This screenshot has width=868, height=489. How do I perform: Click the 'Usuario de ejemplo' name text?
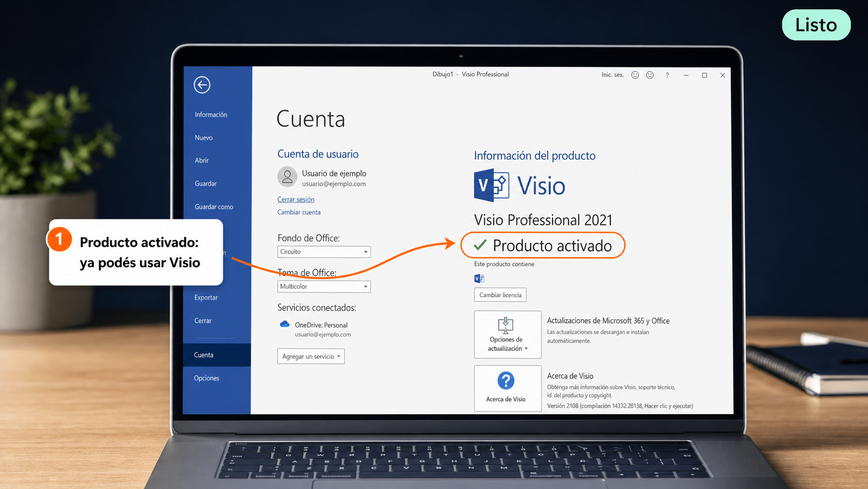click(334, 174)
